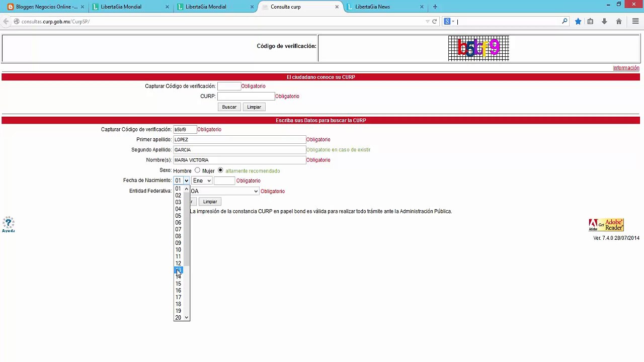Click verification field containing b5bf9
The image size is (644, 362).
[x=185, y=129]
